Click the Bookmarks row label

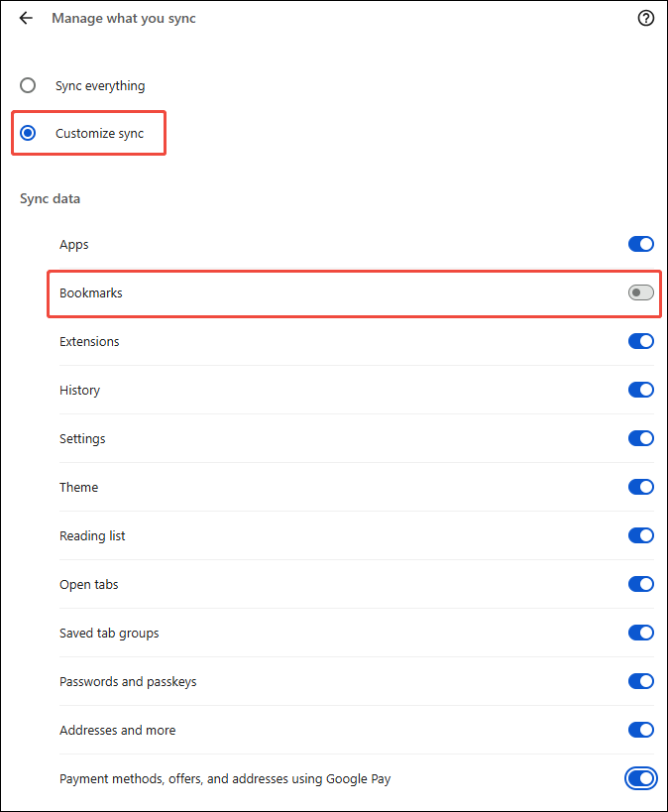91,293
